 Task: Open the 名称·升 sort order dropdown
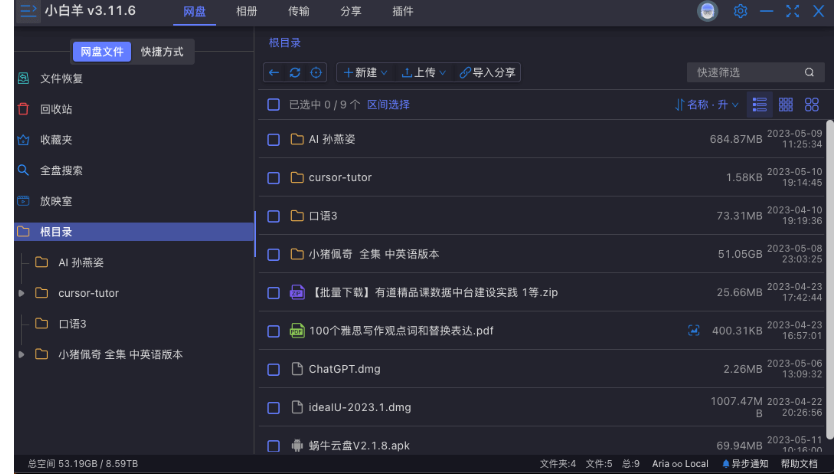(707, 104)
